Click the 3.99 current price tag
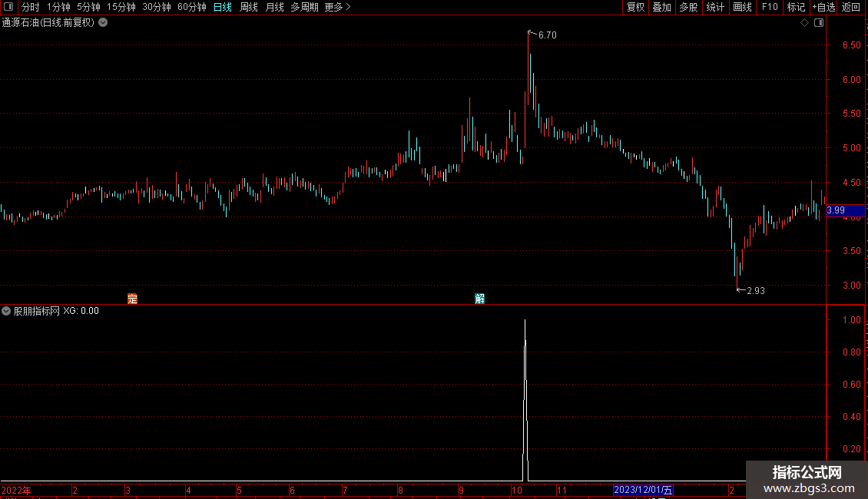Viewport: 868px width, 499px height. pyautogui.click(x=845, y=210)
